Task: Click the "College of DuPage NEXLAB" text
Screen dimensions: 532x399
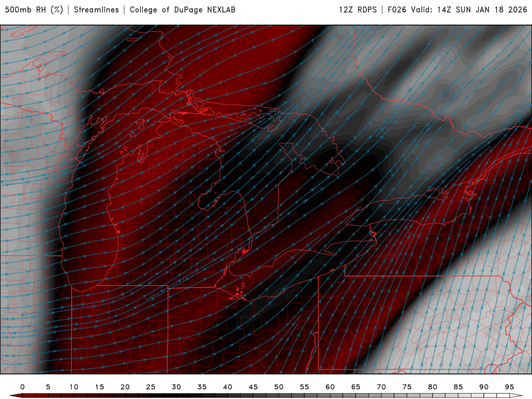Action: pyautogui.click(x=182, y=9)
